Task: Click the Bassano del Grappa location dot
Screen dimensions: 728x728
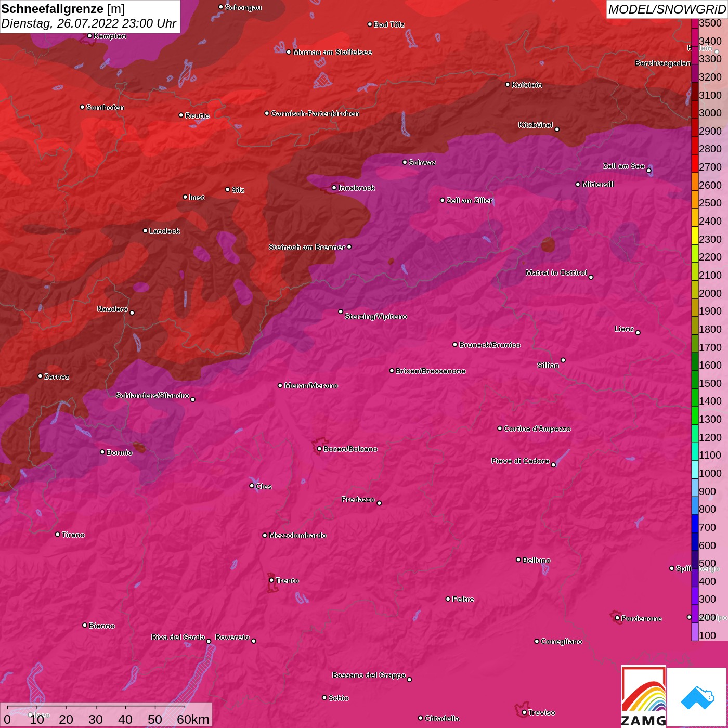Action: pyautogui.click(x=409, y=680)
